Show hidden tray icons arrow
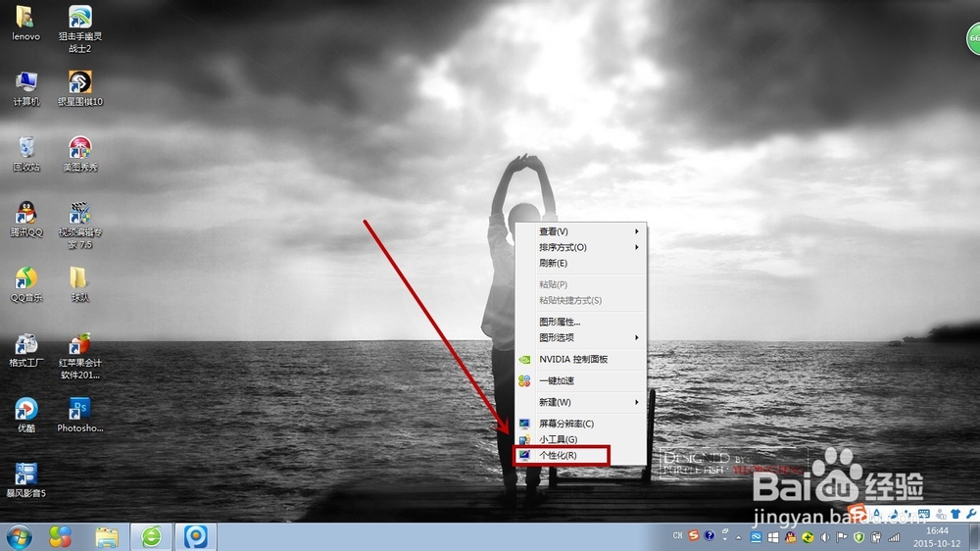 pos(738,537)
